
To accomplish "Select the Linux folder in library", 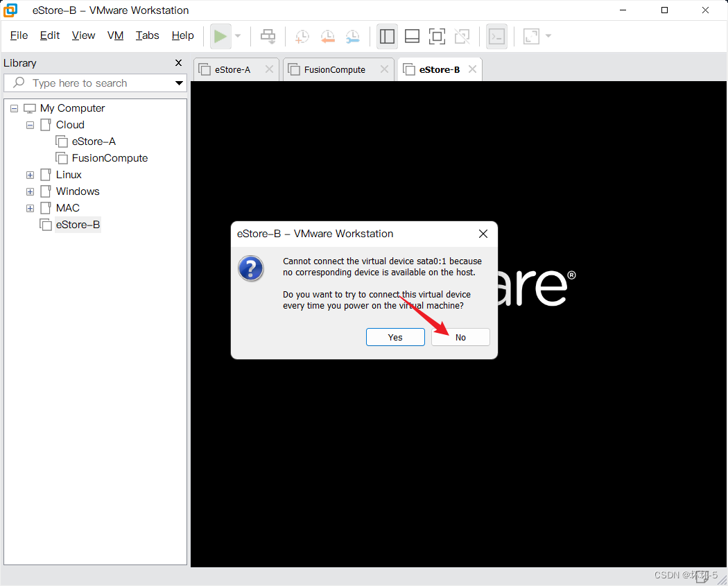I will coord(69,175).
